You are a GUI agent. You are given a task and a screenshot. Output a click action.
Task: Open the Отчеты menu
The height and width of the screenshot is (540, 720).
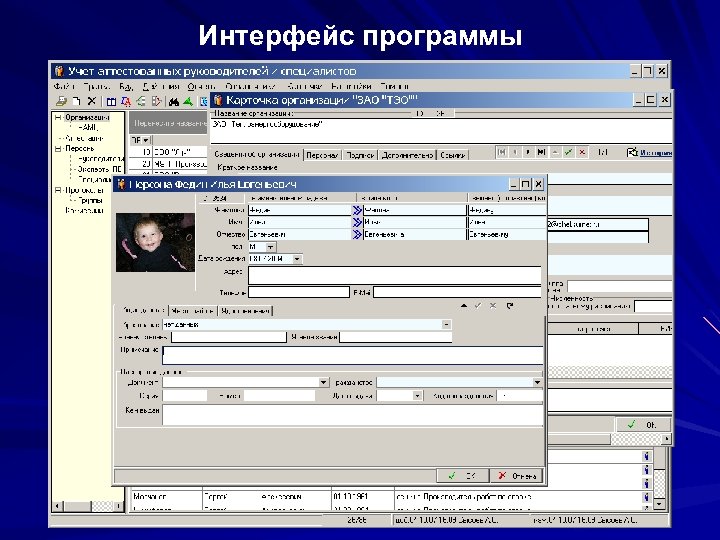tap(201, 86)
